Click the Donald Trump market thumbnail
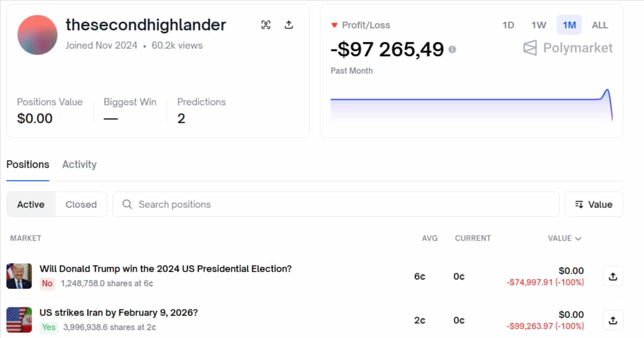 pos(19,276)
